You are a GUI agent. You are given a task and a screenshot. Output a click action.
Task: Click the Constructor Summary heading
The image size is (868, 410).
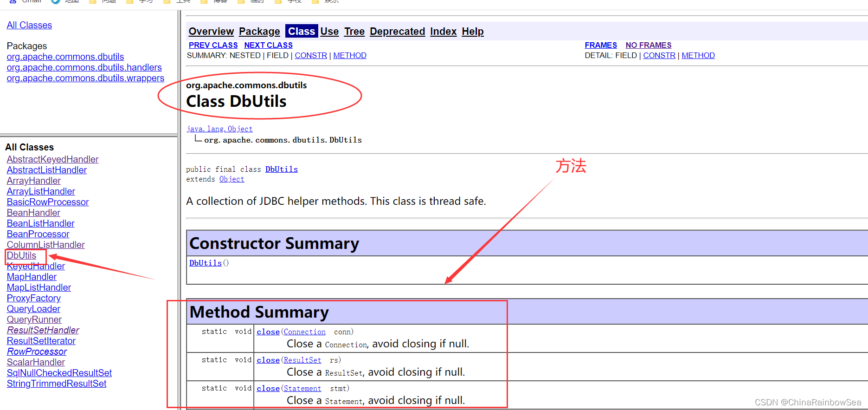pos(274,243)
